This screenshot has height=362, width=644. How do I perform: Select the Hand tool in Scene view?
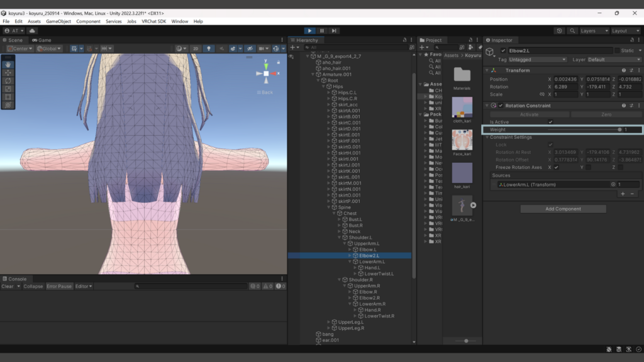pos(8,64)
